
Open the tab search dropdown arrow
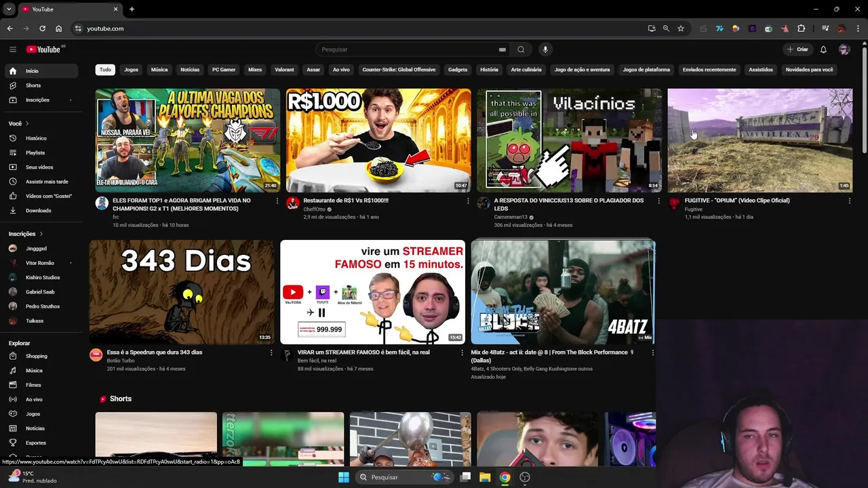click(x=9, y=9)
